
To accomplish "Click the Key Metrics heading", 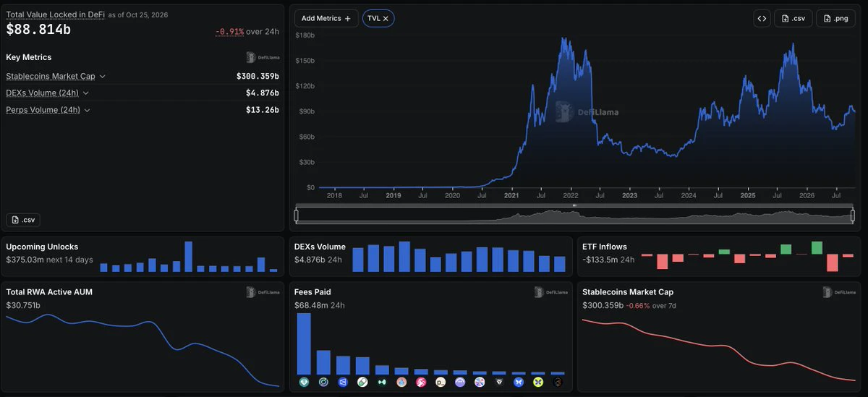I will [x=29, y=57].
